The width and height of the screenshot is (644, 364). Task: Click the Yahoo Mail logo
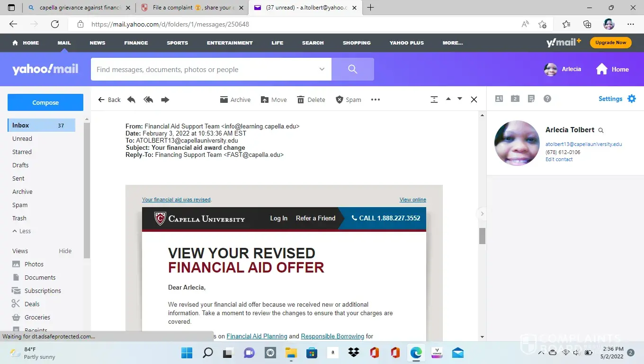(45, 69)
